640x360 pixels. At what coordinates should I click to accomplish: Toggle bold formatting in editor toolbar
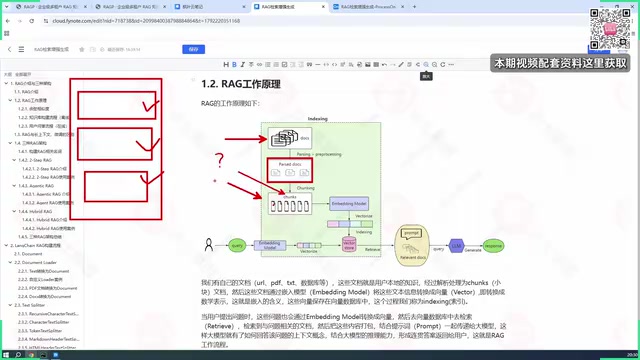click(234, 64)
